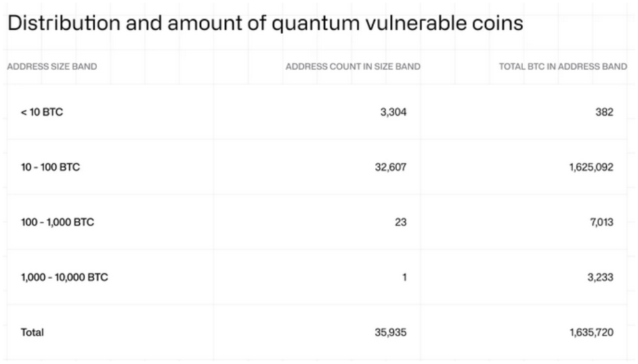
Task: Select the address count value 1
Action: point(404,277)
